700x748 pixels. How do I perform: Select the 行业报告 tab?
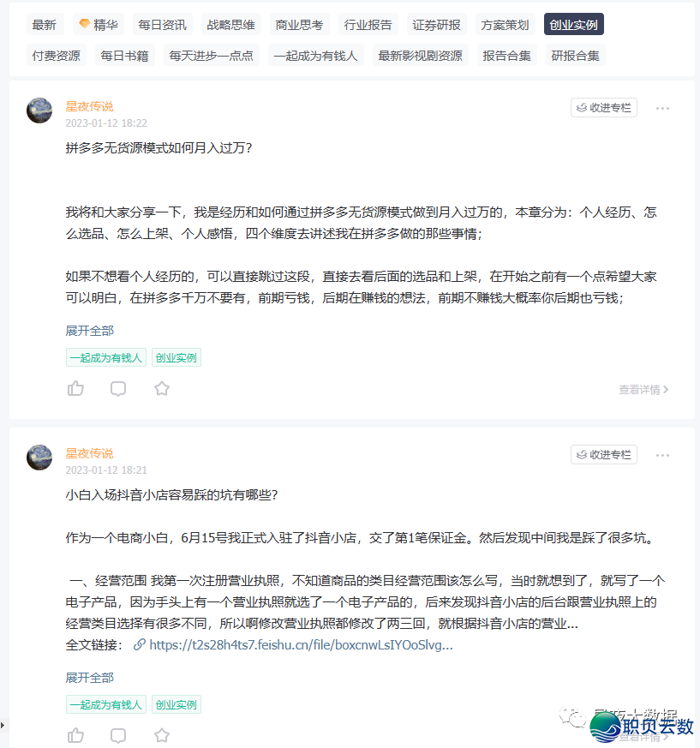point(368,24)
